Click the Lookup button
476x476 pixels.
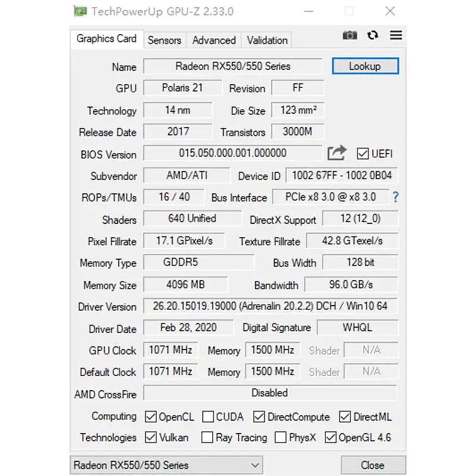365,66
